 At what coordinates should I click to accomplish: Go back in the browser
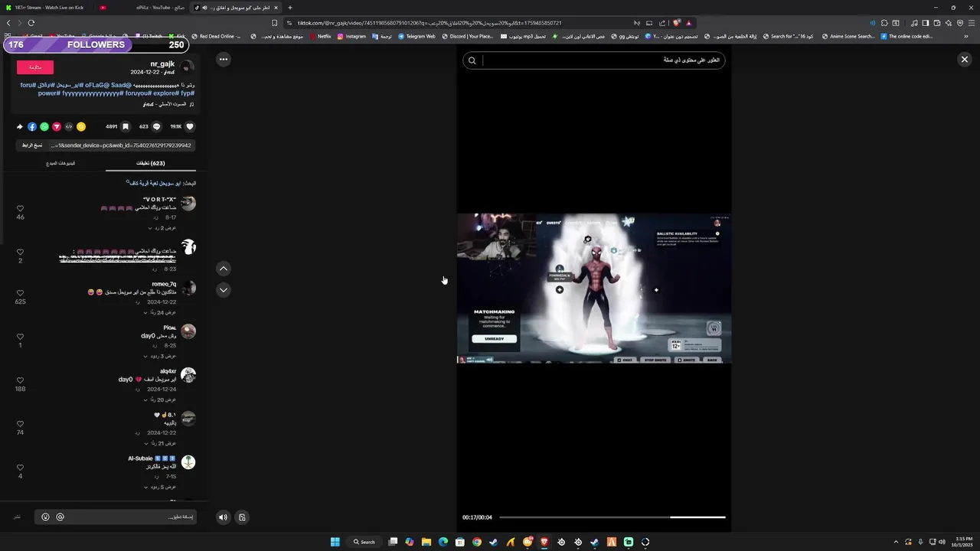8,23
